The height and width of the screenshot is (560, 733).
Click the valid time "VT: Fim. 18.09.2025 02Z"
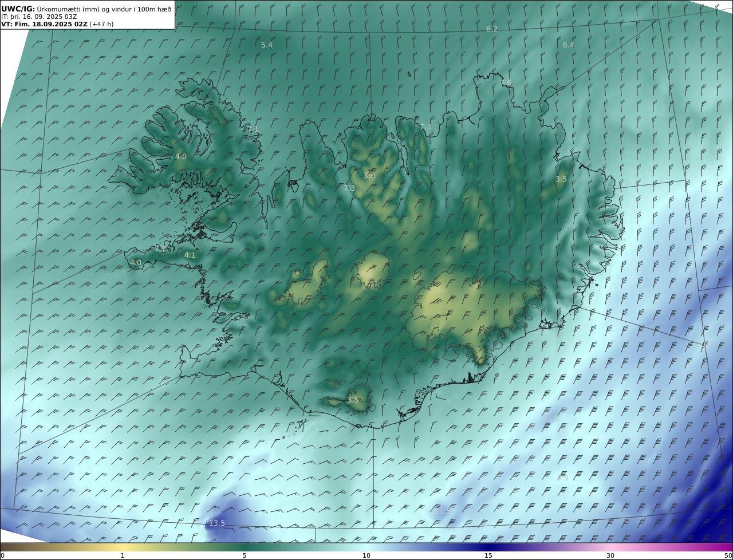tap(45, 24)
